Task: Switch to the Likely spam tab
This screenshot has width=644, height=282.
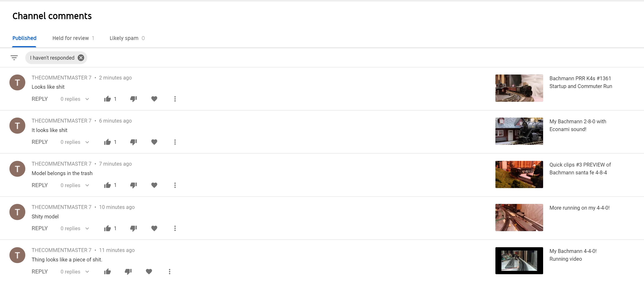Action: pyautogui.click(x=127, y=38)
